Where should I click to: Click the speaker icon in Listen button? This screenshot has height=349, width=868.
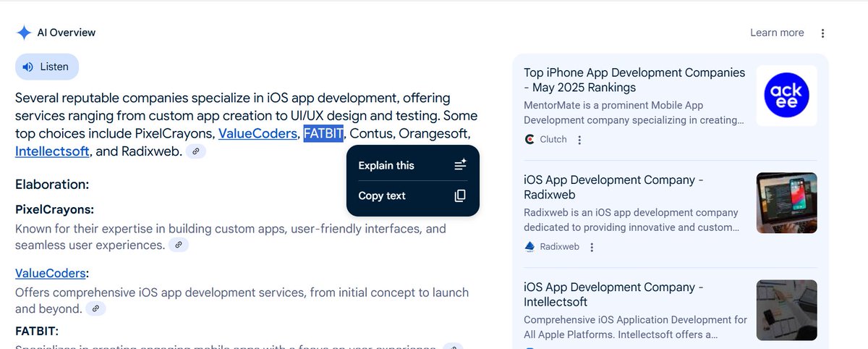tap(28, 67)
